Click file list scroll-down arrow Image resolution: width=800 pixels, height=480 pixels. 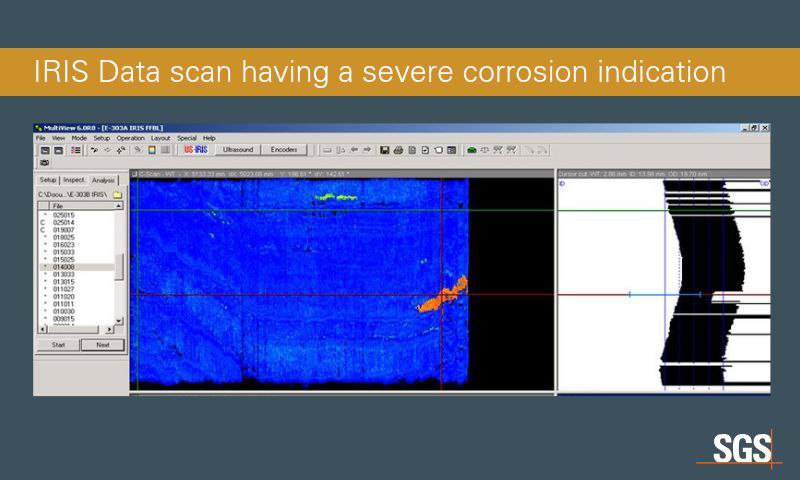pos(119,320)
